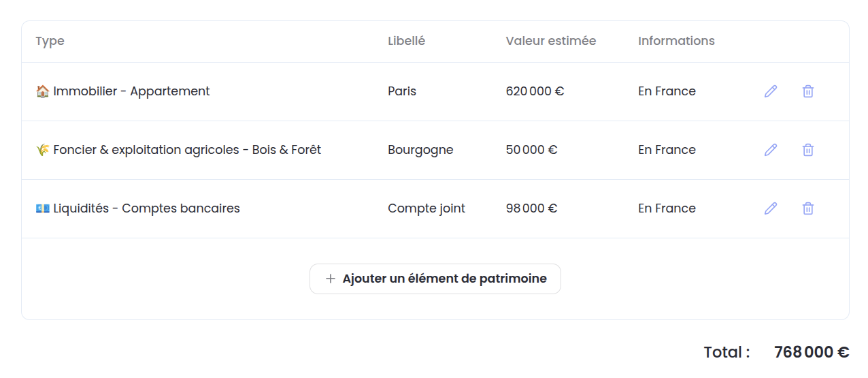Click the Informations column header
The height and width of the screenshot is (378, 868).
pos(676,41)
